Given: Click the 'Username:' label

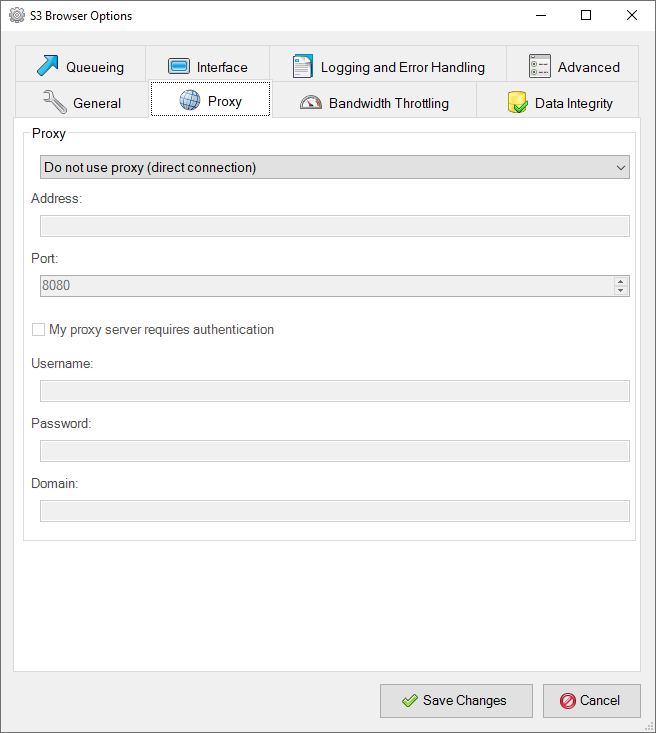Looking at the screenshot, I should tap(62, 364).
